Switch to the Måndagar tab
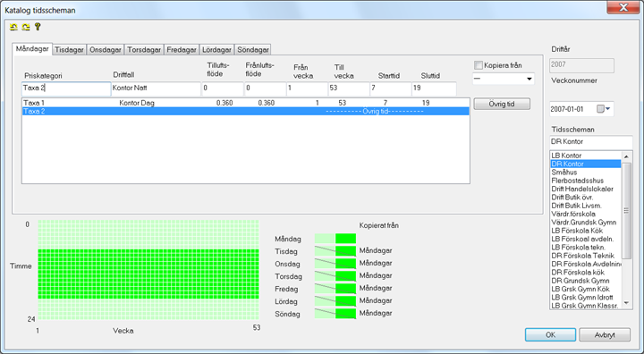This screenshot has height=354, width=644. click(x=32, y=49)
